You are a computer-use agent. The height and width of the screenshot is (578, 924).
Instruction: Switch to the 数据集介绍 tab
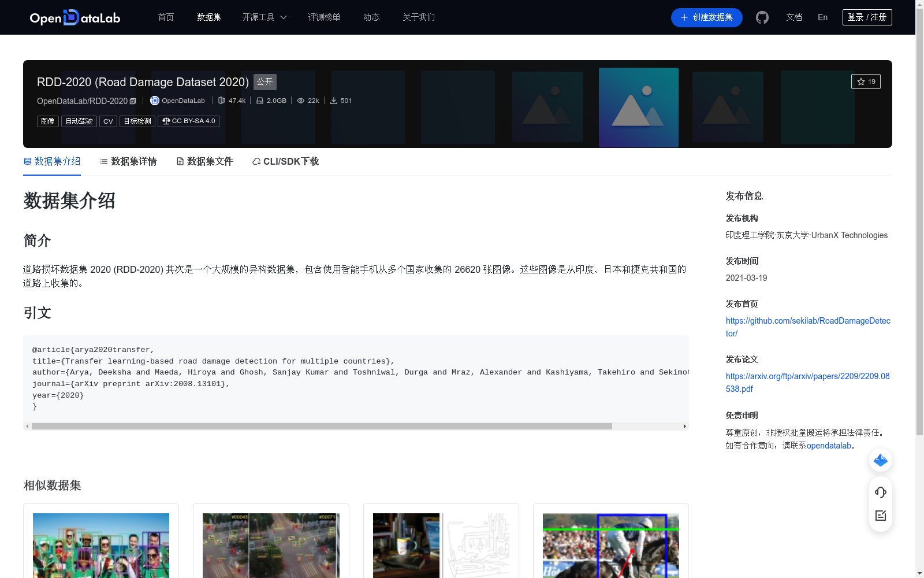point(52,161)
